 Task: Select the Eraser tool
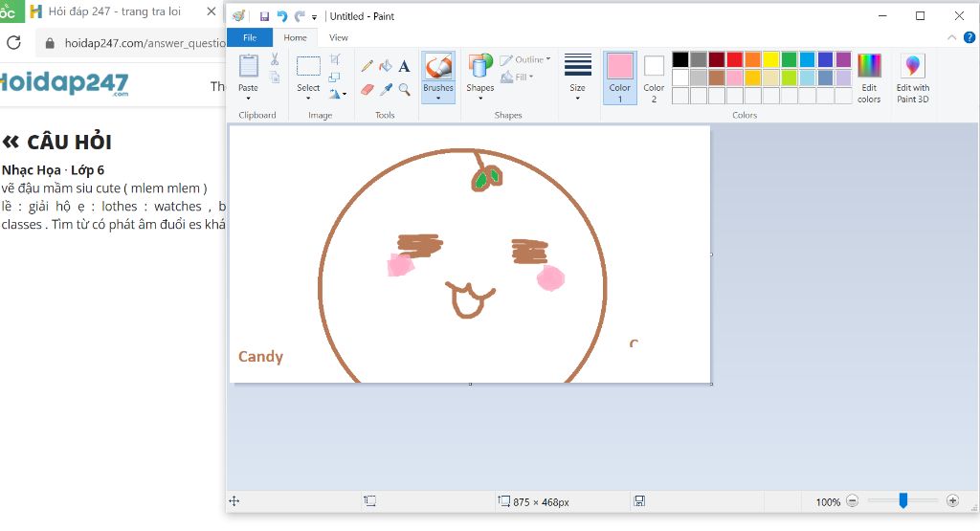coord(367,89)
